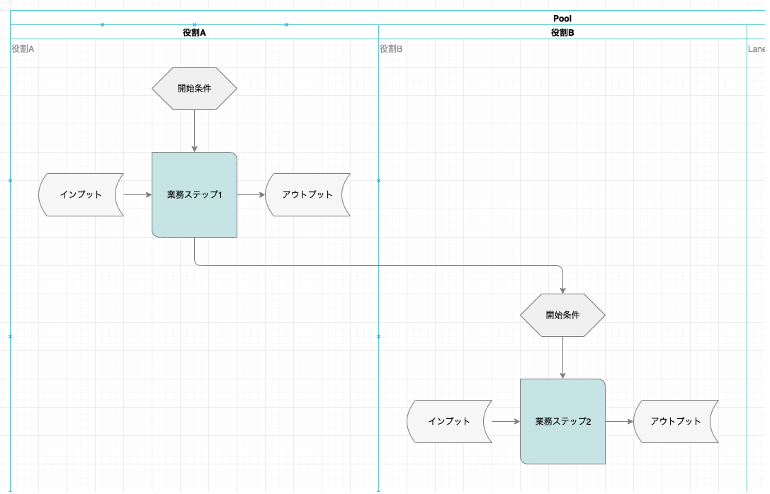The height and width of the screenshot is (494, 770).
Task: Click the arrow from 業務ステップ1 to アウトプット
Action: point(251,195)
